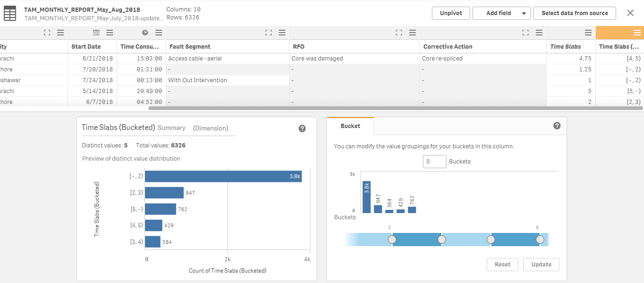
Task: Click the table icon beside TAM_MONTHLY_REPORT title
Action: pos(10,13)
